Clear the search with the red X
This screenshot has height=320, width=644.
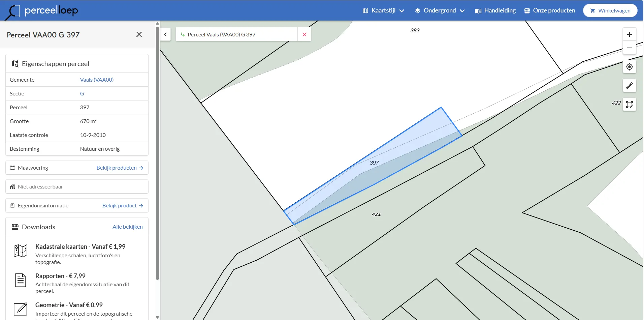[x=304, y=34]
